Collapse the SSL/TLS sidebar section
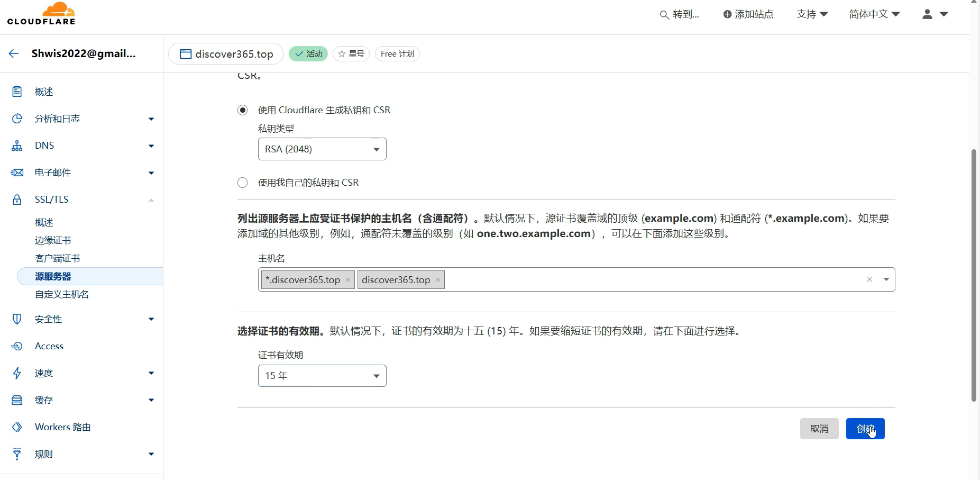The image size is (980, 480). (151, 200)
